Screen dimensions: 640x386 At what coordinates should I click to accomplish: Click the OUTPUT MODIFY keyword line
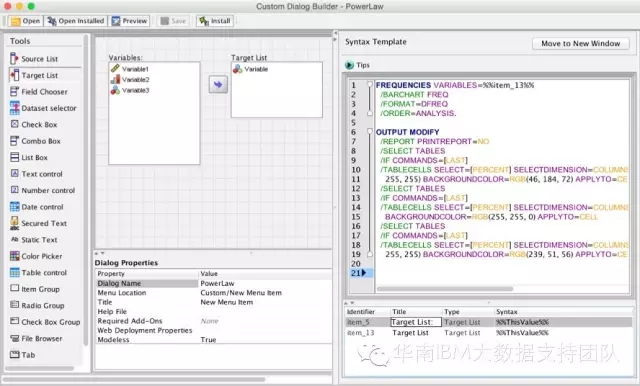pyautogui.click(x=407, y=132)
